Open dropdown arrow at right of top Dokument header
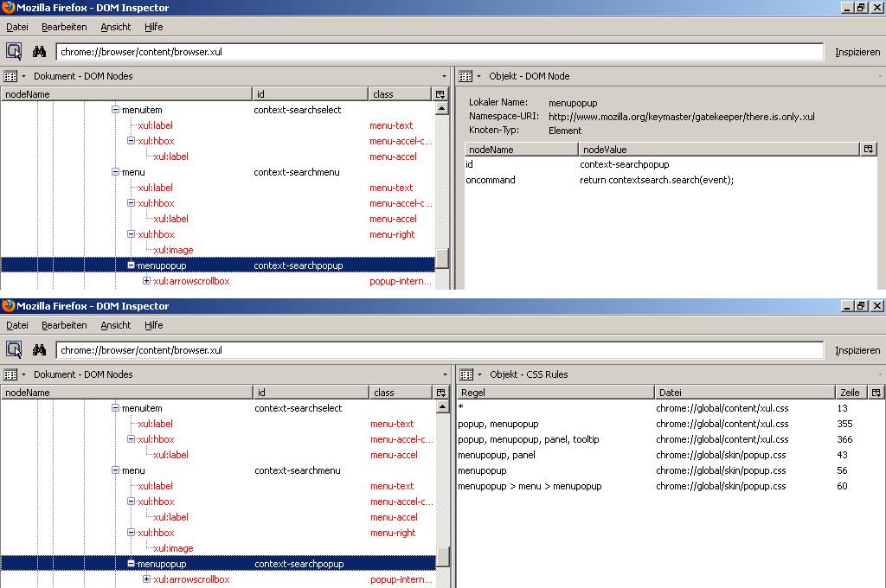Screen dimensions: 886x588 pos(444,76)
